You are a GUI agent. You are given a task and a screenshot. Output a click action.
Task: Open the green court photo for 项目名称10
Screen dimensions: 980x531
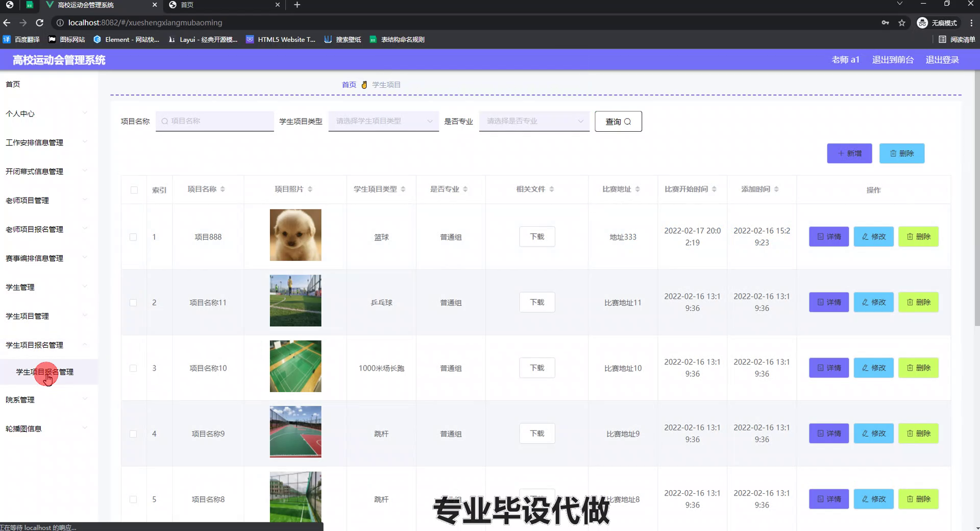pos(296,366)
